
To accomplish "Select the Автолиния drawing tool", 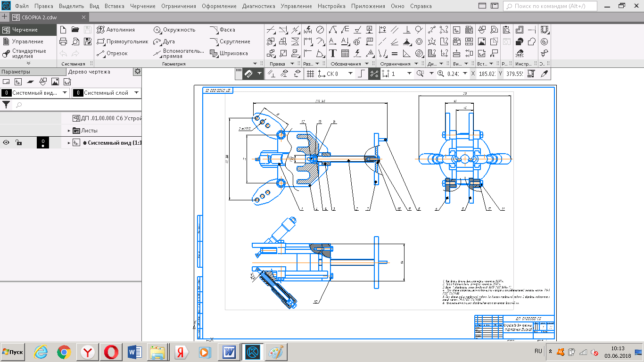I will point(116,30).
